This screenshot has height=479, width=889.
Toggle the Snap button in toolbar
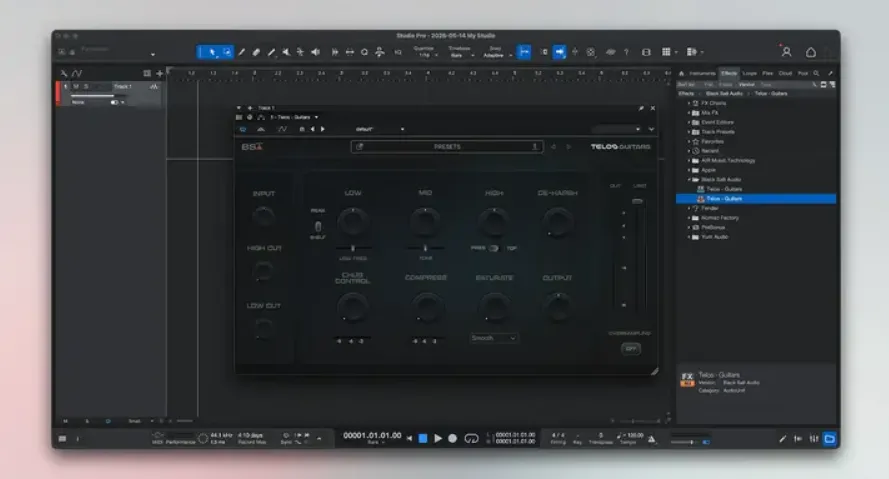click(x=524, y=52)
